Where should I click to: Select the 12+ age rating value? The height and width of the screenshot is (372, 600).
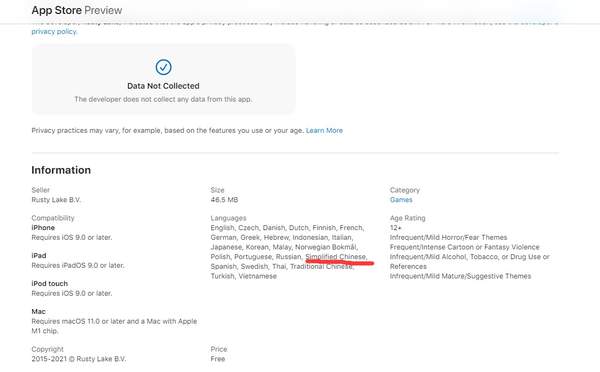tap(396, 228)
